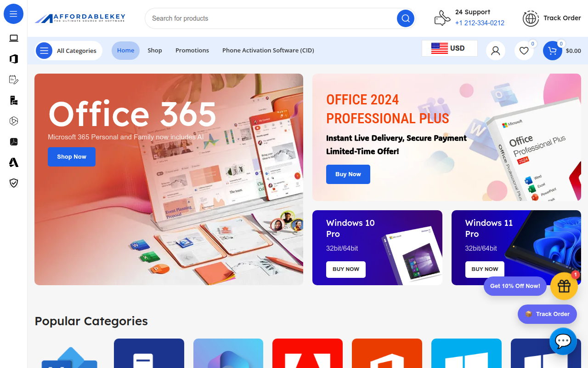Viewport: 588px width, 368px height.
Task: Open the user account icon
Action: click(496, 51)
